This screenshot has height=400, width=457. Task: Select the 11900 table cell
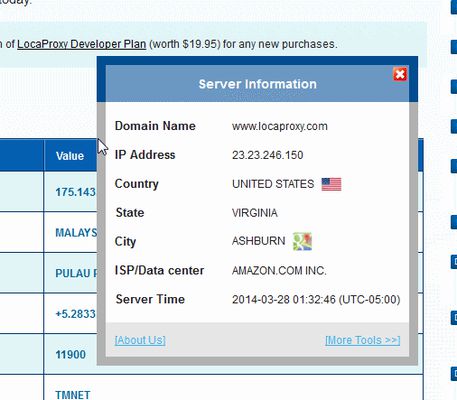[x=70, y=354]
